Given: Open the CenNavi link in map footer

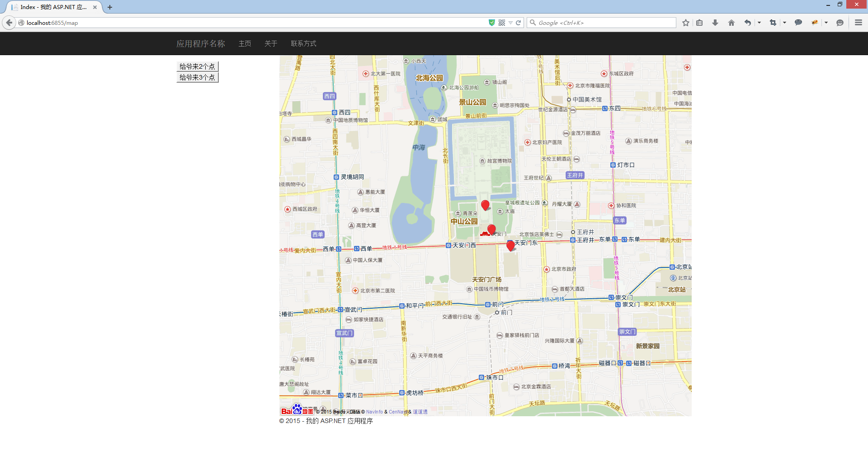Looking at the screenshot, I should (397, 412).
